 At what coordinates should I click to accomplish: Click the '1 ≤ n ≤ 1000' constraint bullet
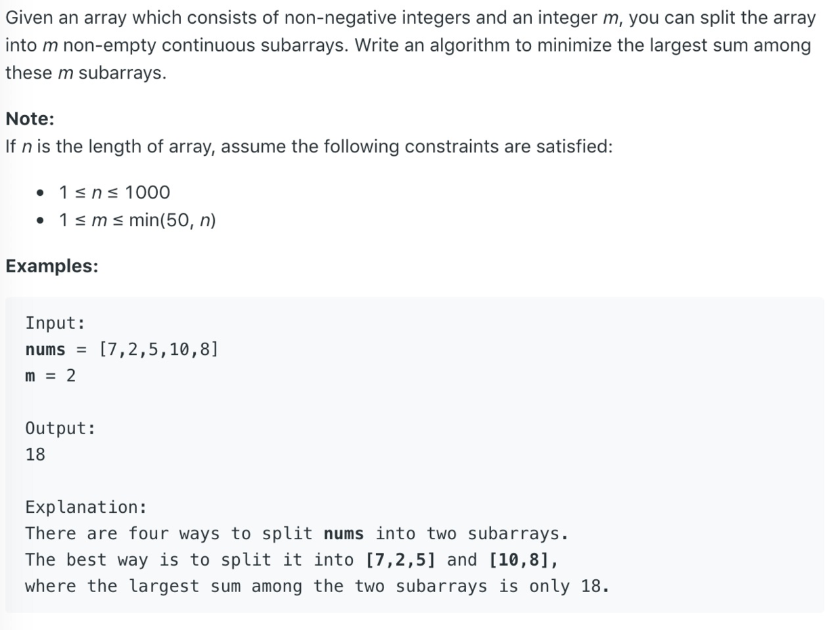[x=114, y=192]
